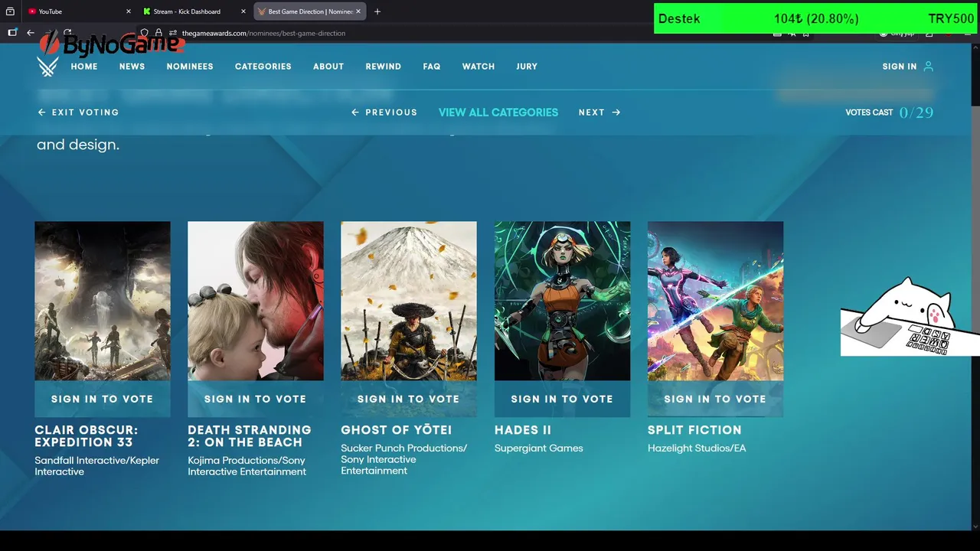Click the Hades II title
Viewport: 980px width, 551px height.
523,430
